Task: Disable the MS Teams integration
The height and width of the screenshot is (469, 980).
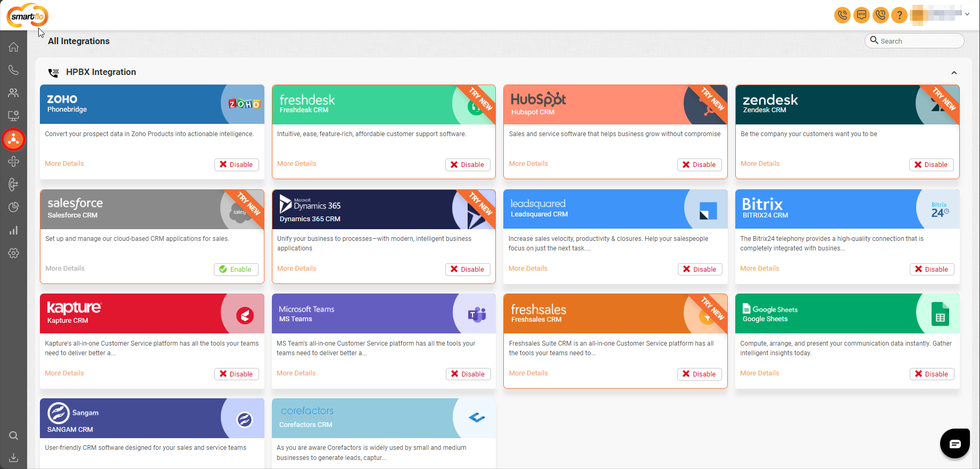Action: coord(468,374)
